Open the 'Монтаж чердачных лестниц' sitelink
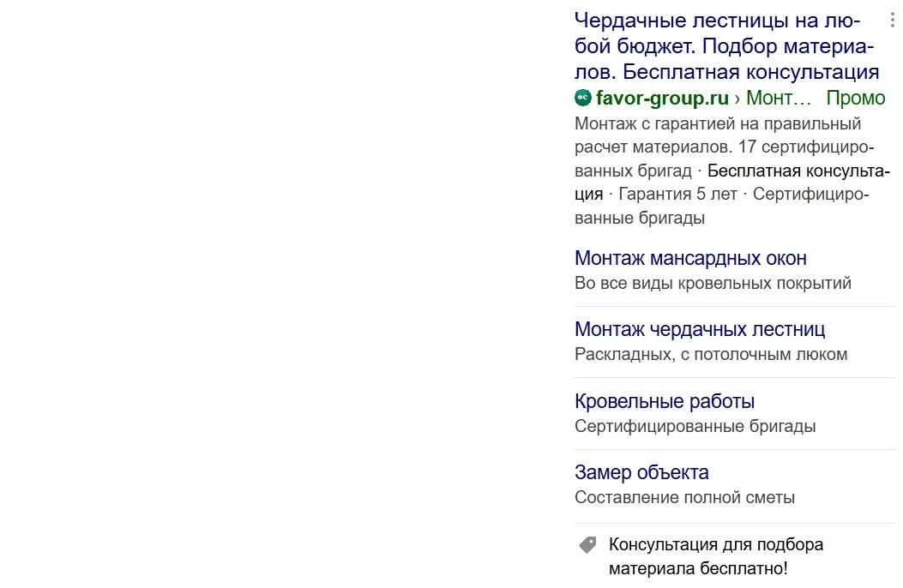The height and width of the screenshot is (588, 903). pyautogui.click(x=700, y=329)
